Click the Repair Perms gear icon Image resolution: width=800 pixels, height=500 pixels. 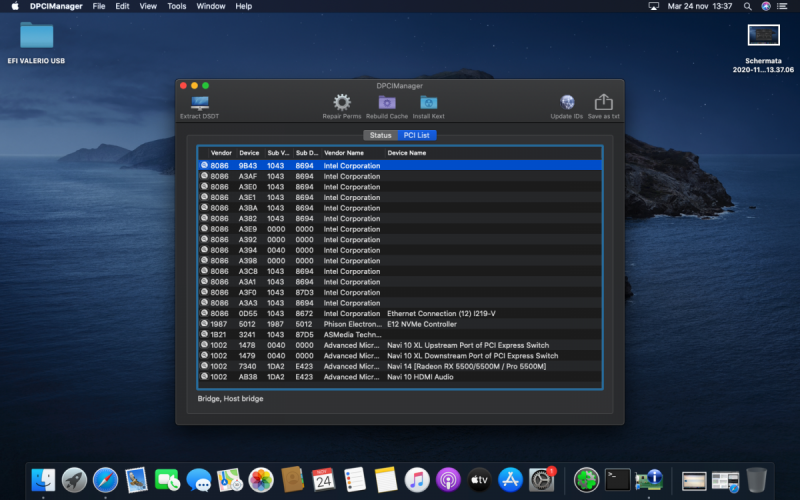[342, 102]
